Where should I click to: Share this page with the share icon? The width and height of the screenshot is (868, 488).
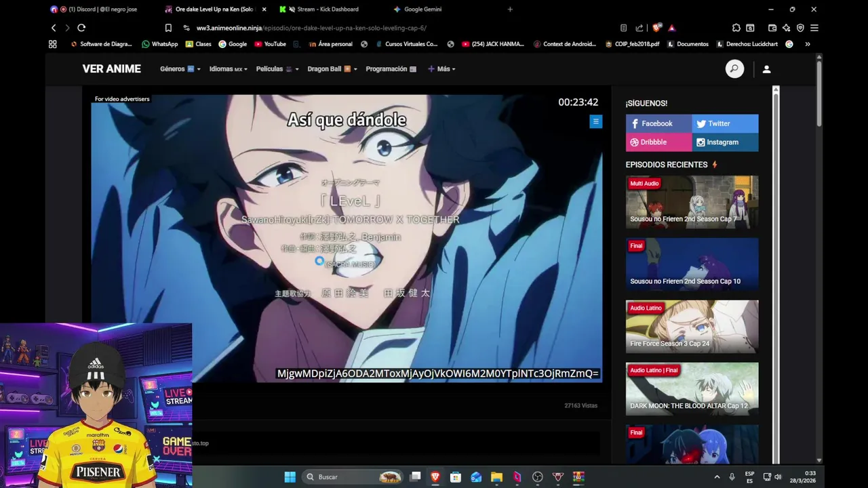(639, 28)
